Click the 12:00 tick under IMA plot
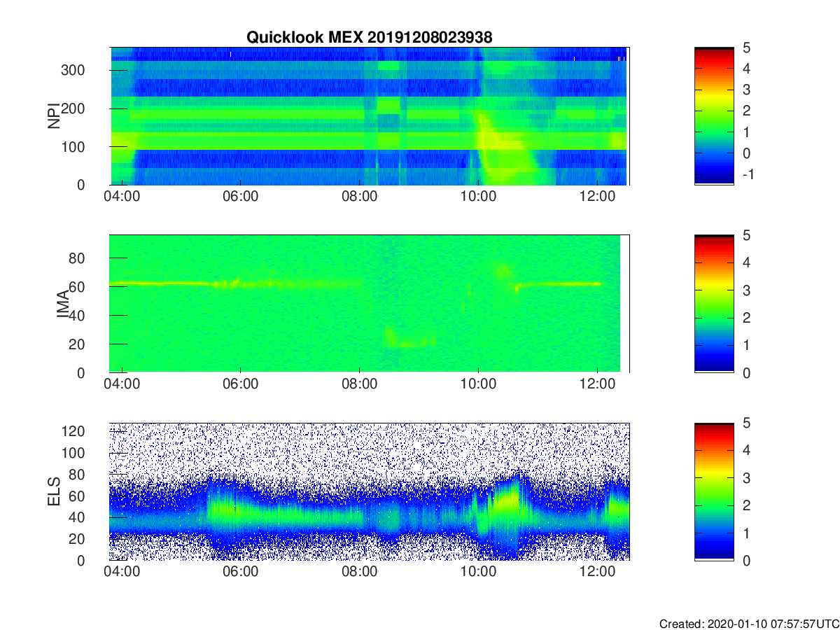 tap(596, 384)
